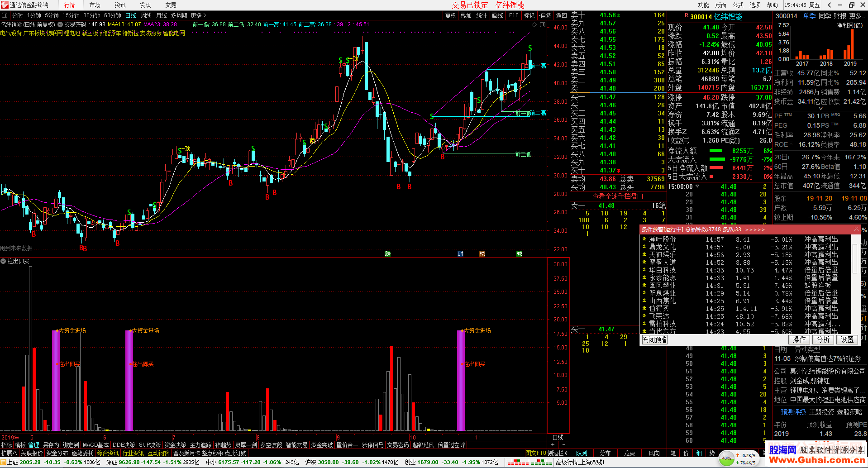The height and width of the screenshot is (468, 868).
Task: Click the alert icon beside 山西焦化
Action: 644,301
